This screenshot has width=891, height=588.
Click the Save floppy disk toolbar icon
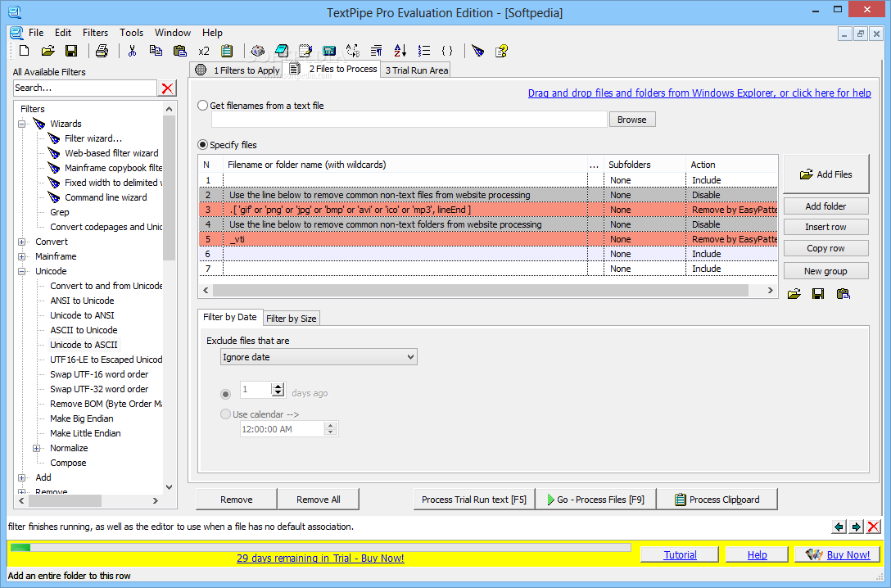71,51
